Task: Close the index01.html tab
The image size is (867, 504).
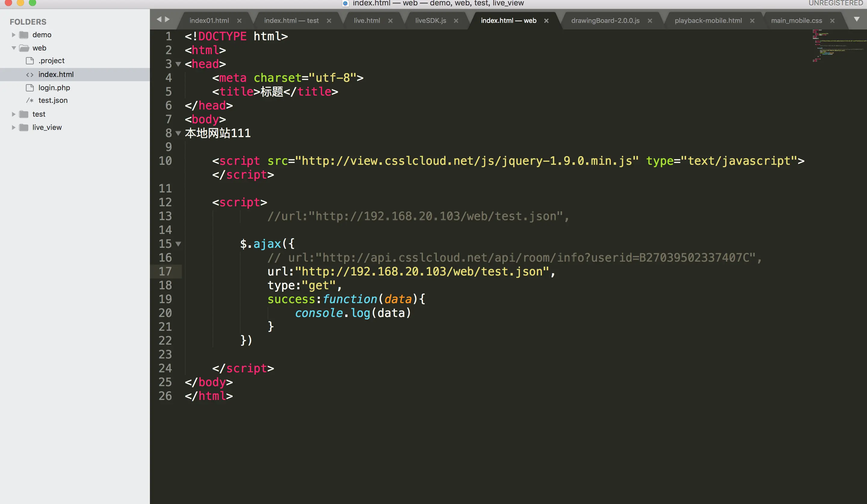Action: click(x=239, y=21)
